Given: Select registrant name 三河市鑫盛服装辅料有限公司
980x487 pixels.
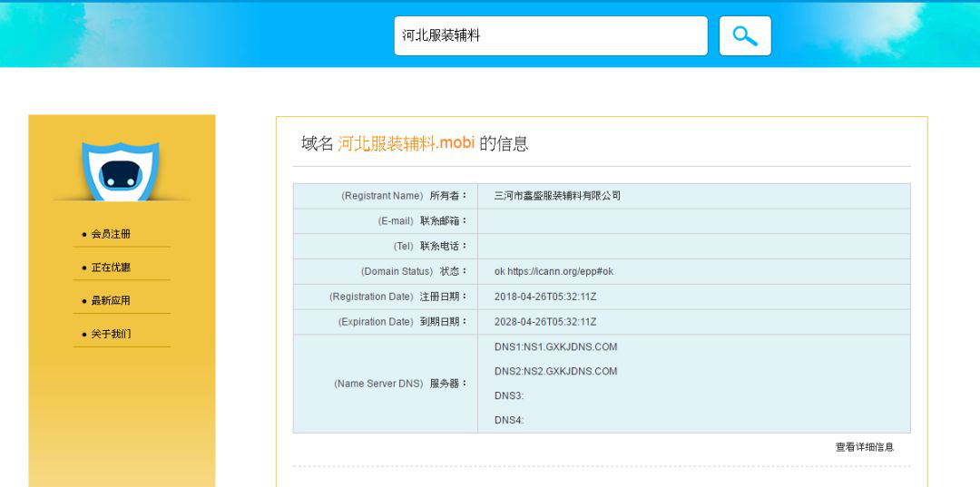Looking at the screenshot, I should [557, 196].
